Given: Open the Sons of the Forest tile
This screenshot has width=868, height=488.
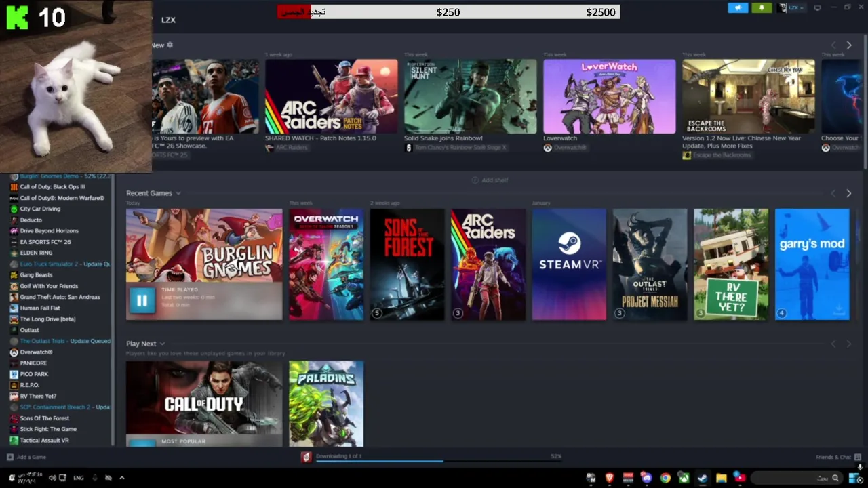Looking at the screenshot, I should [407, 264].
